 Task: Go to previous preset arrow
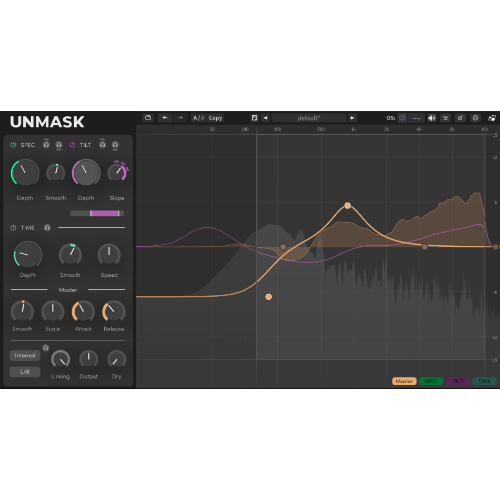[265, 118]
